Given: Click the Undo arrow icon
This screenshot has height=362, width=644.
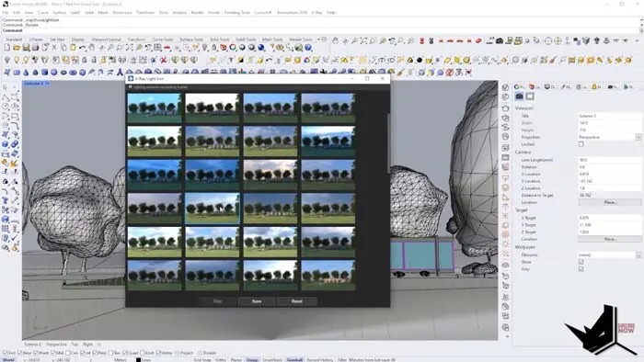Looking at the screenshot, I should tap(83, 48).
